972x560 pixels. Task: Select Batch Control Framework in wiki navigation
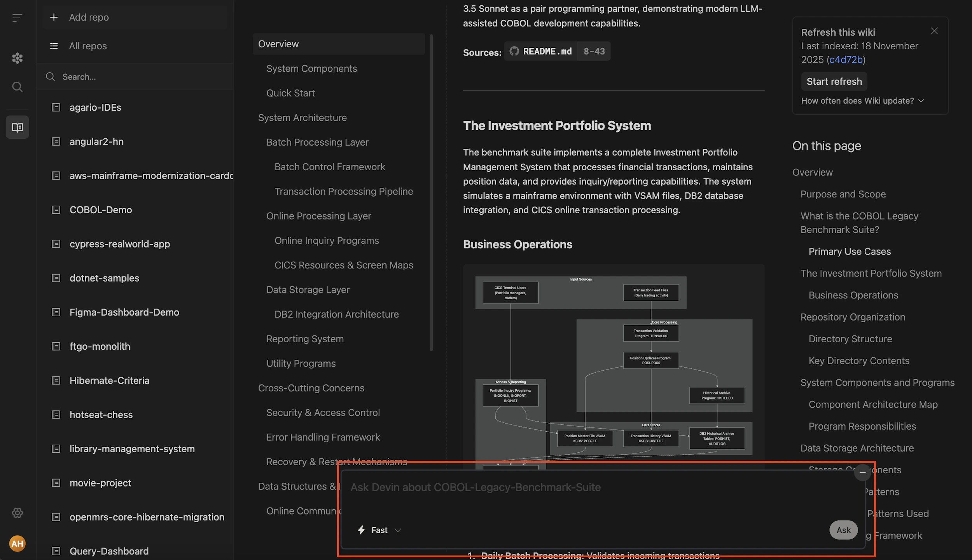click(x=329, y=167)
